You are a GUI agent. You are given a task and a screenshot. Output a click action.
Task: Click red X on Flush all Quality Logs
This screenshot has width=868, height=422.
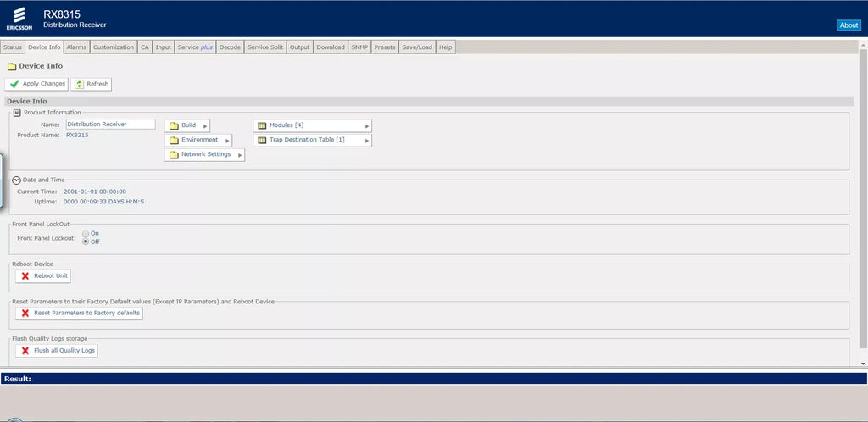click(25, 351)
